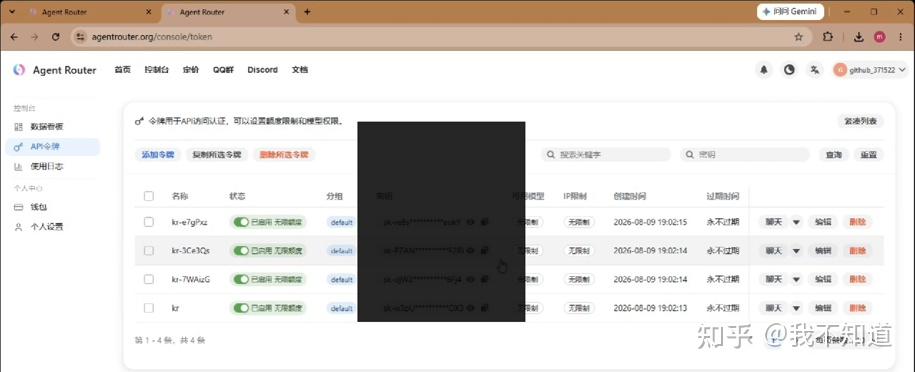This screenshot has height=372, width=915.
Task: Focus the 密钥 search field
Action: pyautogui.click(x=745, y=155)
